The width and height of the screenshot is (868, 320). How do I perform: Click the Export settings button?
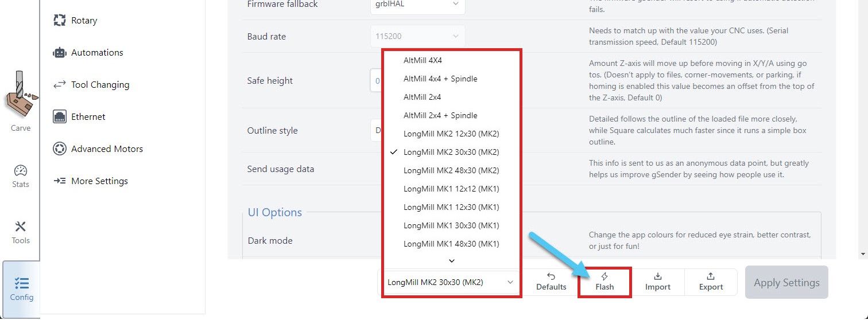pos(711,282)
